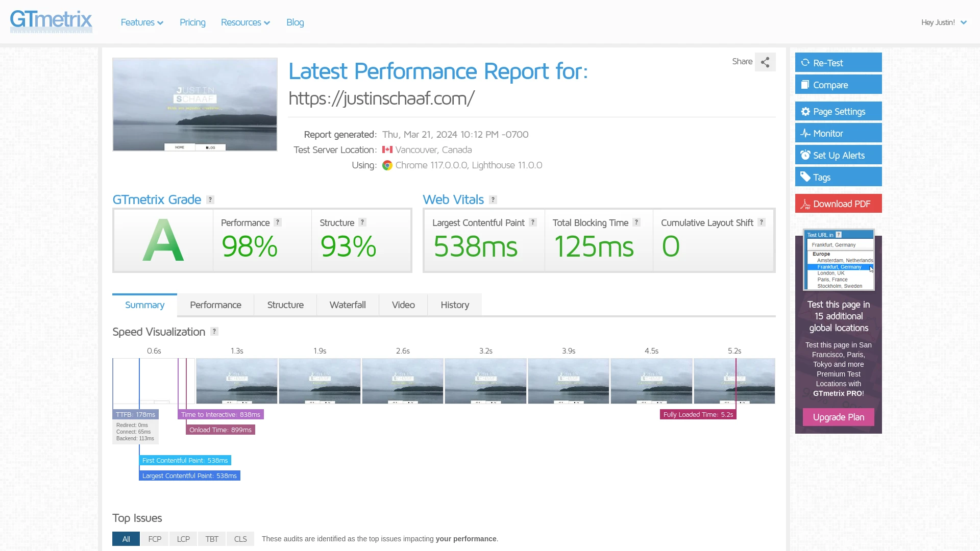Click the Tags label icon
This screenshot has height=551, width=980.
click(x=805, y=177)
